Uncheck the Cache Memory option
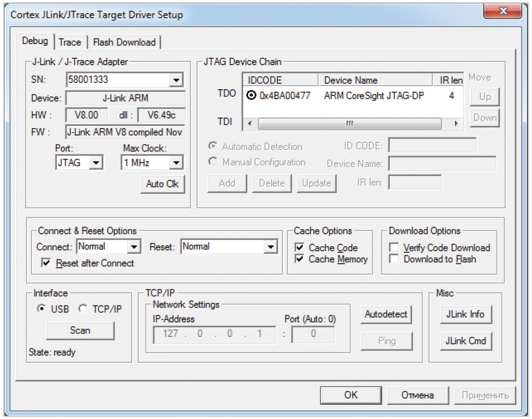Image resolution: width=532 pixels, height=419 pixels. (300, 259)
